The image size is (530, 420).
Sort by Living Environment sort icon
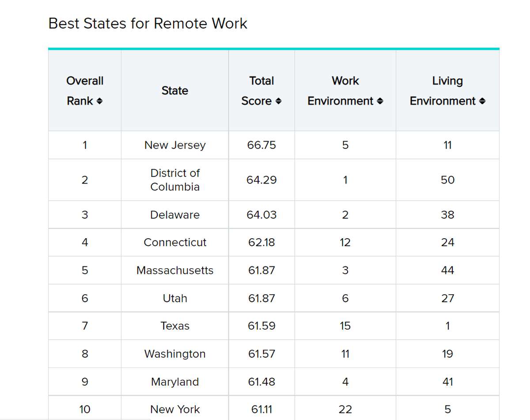point(482,101)
